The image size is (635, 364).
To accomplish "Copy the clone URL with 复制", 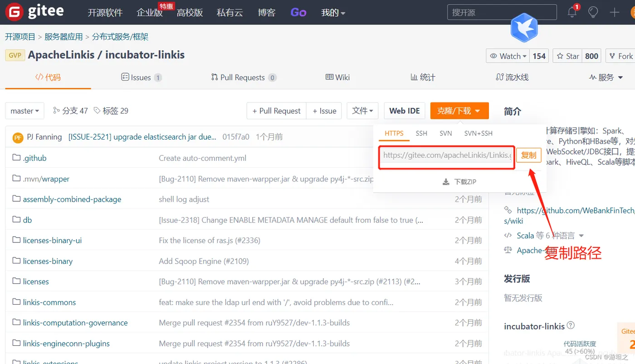I will click(529, 155).
